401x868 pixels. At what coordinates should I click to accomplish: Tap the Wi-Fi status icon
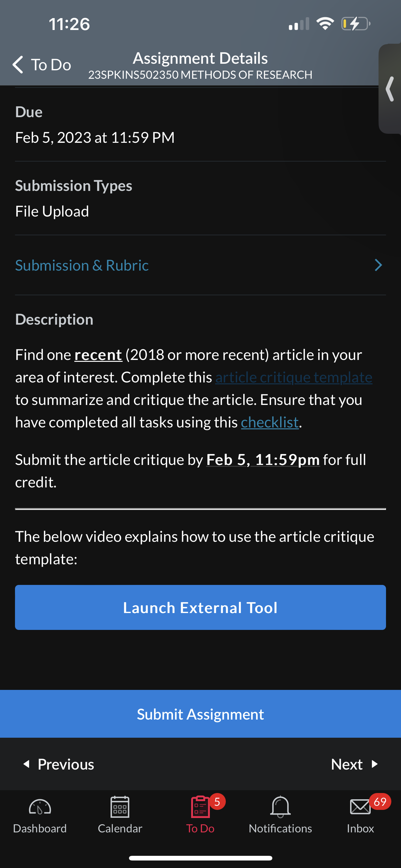[x=325, y=23]
